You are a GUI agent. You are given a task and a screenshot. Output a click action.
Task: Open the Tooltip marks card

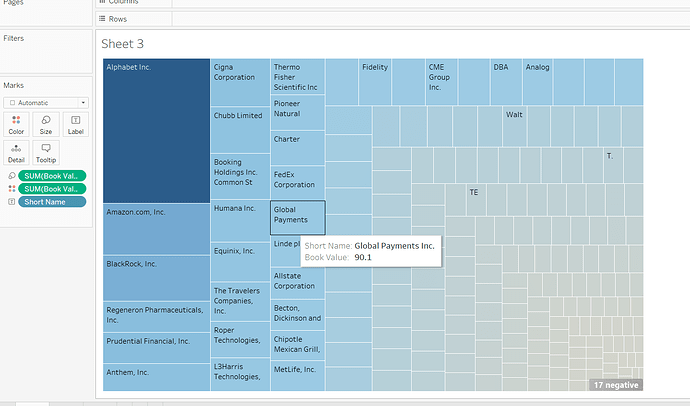point(46,152)
